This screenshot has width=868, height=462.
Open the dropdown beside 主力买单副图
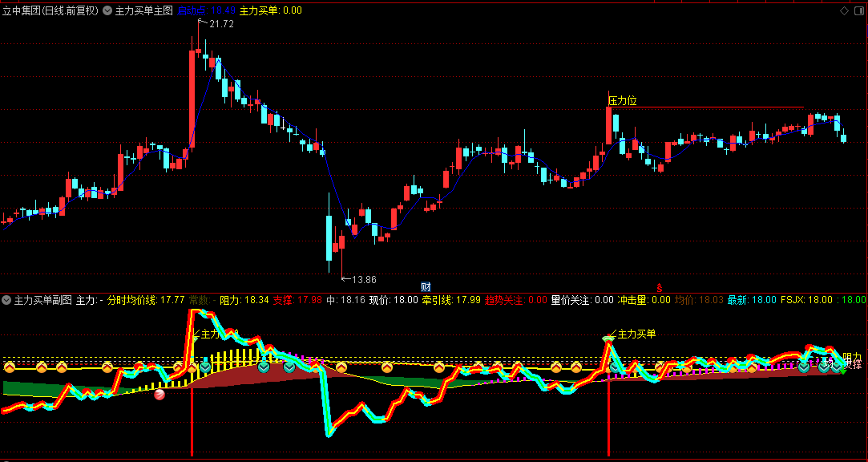click(x=6, y=300)
